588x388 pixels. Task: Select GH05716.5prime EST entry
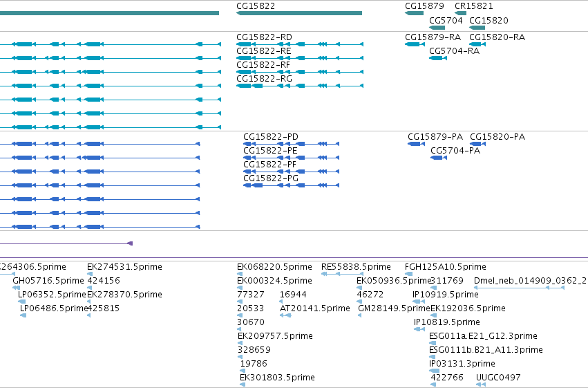[x=48, y=281]
